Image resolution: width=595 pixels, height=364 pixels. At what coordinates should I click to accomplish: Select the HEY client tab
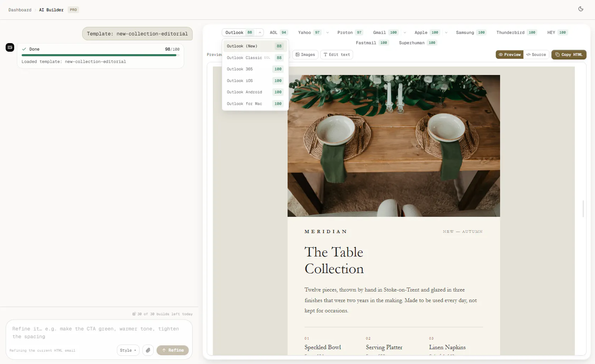(x=557, y=33)
